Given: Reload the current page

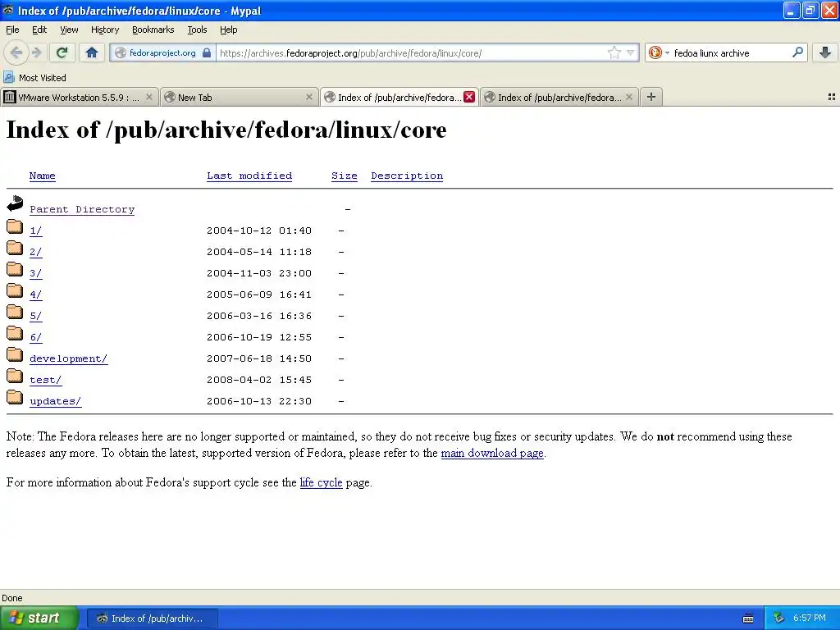Looking at the screenshot, I should (x=62, y=52).
